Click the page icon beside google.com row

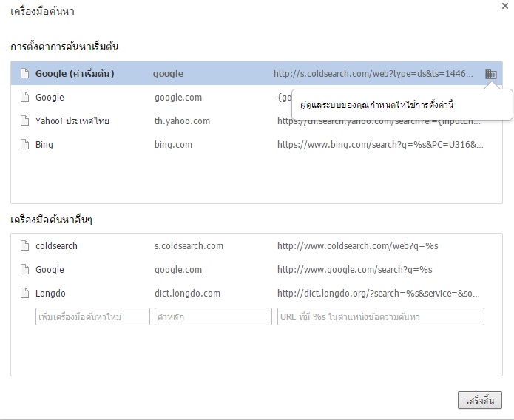25,98
